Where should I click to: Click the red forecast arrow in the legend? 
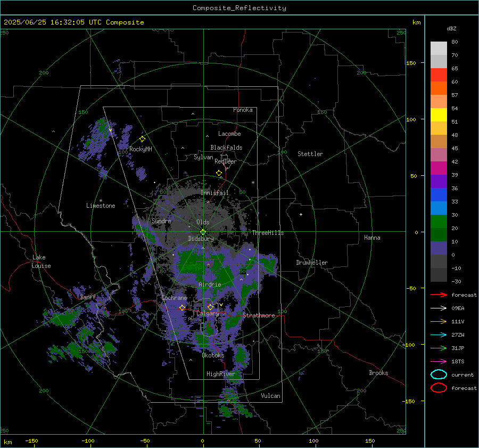click(x=439, y=295)
